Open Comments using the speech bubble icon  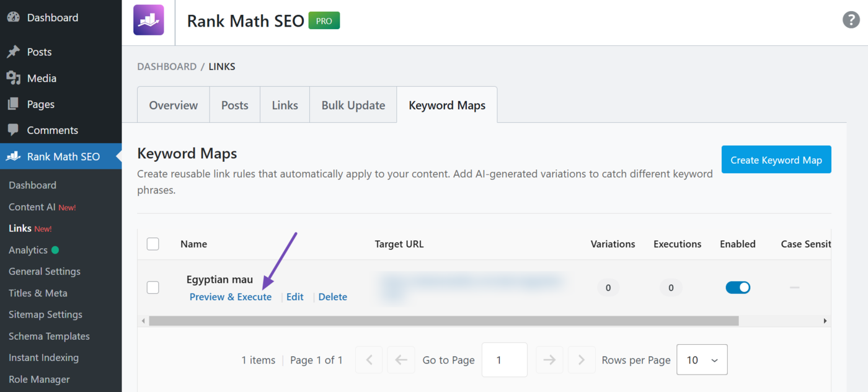click(14, 130)
